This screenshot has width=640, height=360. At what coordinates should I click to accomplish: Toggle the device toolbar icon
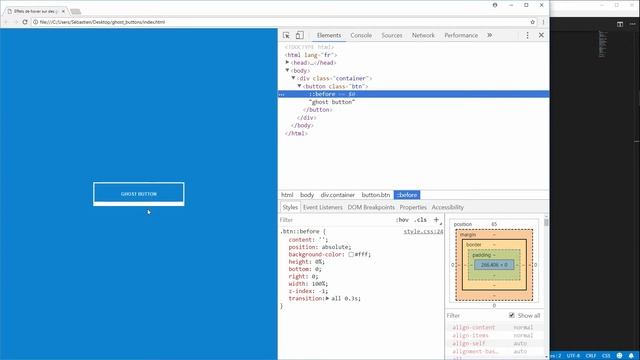click(x=300, y=36)
